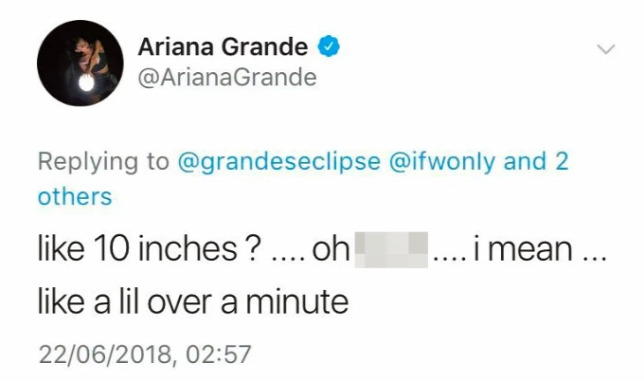Click the "others" link on second line
The image size is (644, 381).
coord(75,197)
